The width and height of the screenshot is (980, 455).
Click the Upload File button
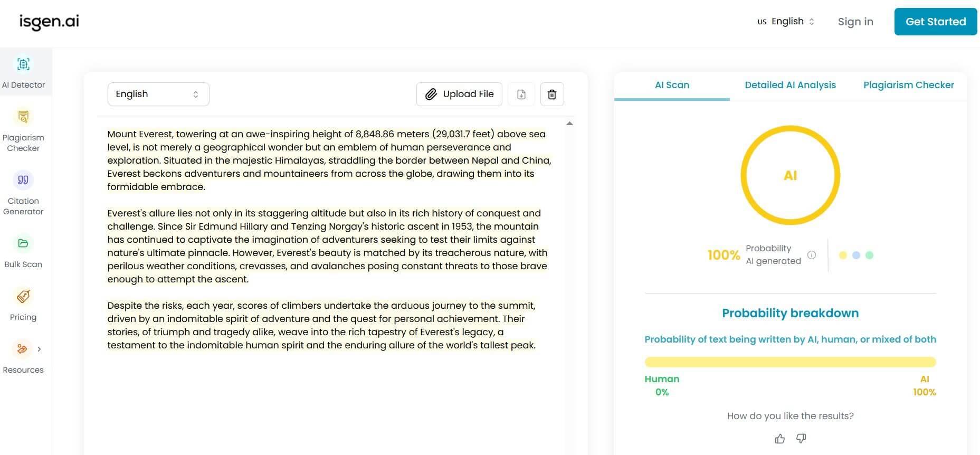(x=459, y=94)
